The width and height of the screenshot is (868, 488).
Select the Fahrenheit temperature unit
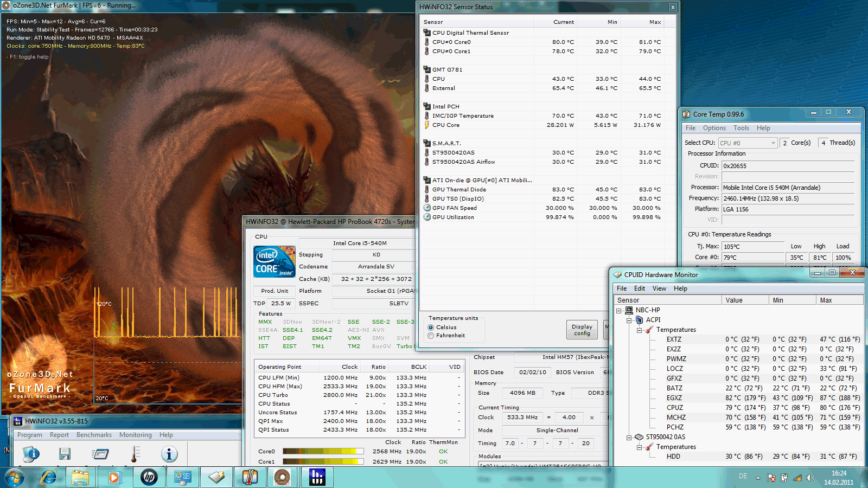(x=431, y=336)
